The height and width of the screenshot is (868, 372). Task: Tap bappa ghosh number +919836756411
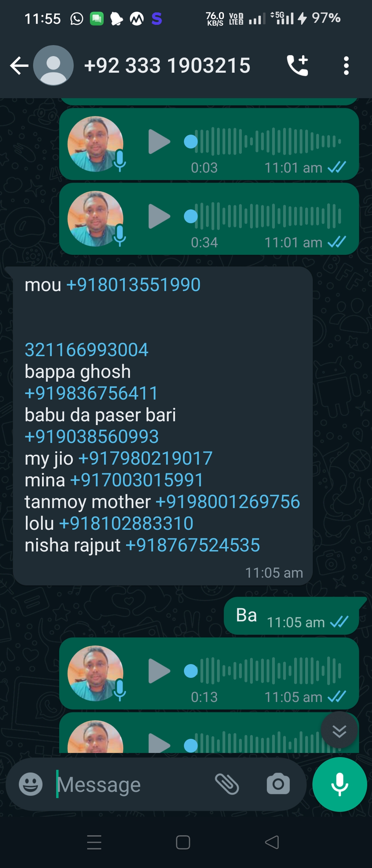coord(91,393)
